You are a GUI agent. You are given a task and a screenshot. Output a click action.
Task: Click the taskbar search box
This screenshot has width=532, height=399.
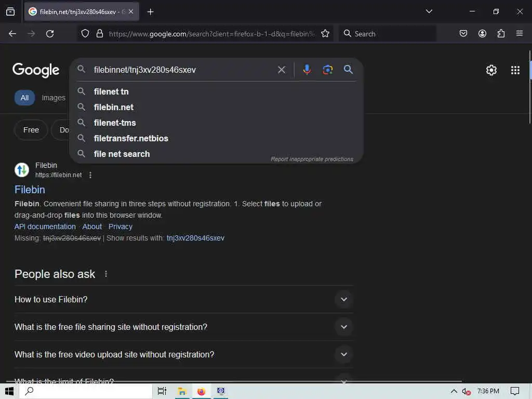86,391
